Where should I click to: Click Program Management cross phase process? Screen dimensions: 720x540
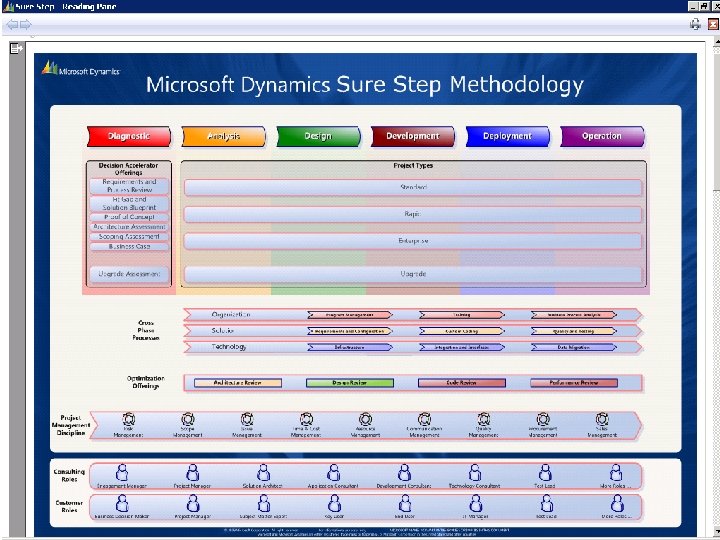(350, 315)
